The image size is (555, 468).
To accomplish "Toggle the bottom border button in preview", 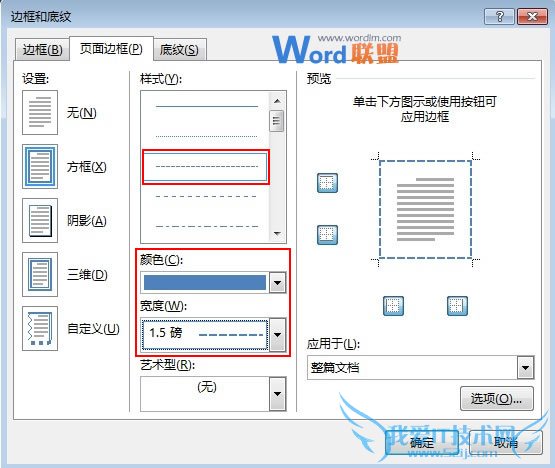I will click(327, 235).
